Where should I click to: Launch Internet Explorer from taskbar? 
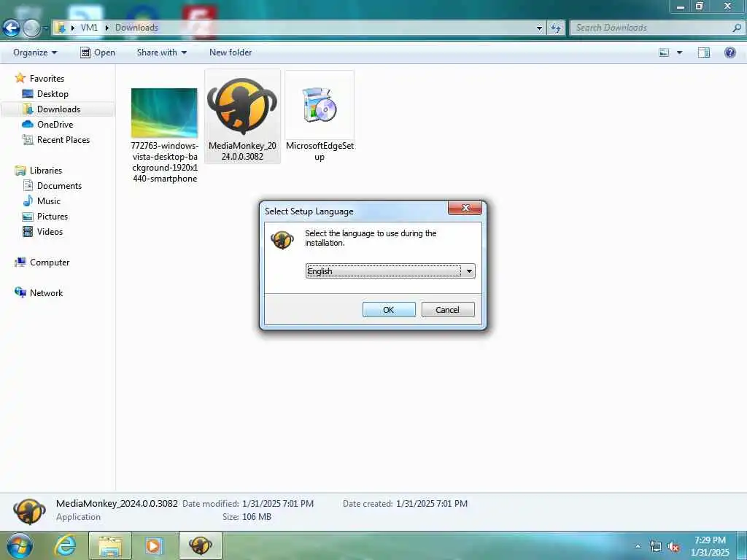(65, 545)
